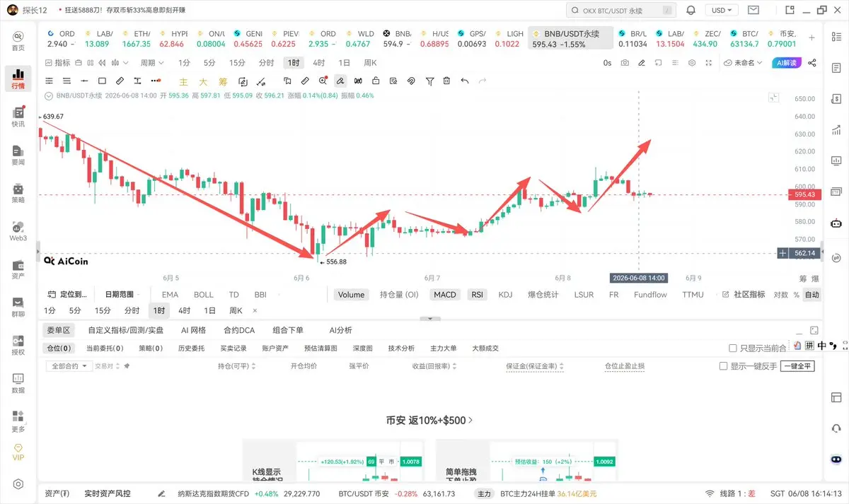Viewport: 849px width, 504px height.
Task: Select the horizontal line drawing tool
Action: (84, 81)
